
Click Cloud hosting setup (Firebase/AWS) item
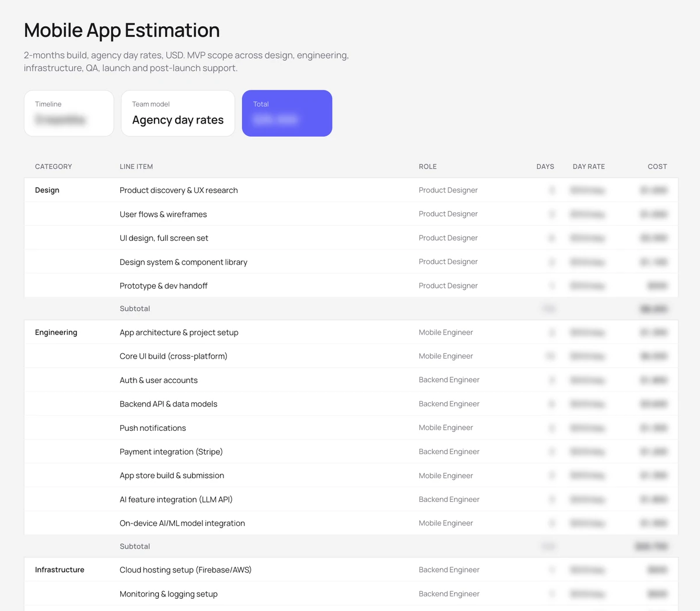[185, 570]
